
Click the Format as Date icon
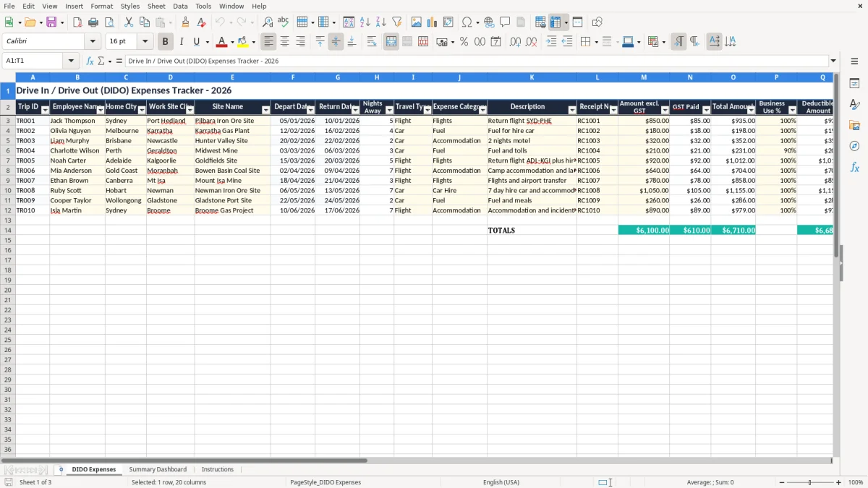click(496, 42)
